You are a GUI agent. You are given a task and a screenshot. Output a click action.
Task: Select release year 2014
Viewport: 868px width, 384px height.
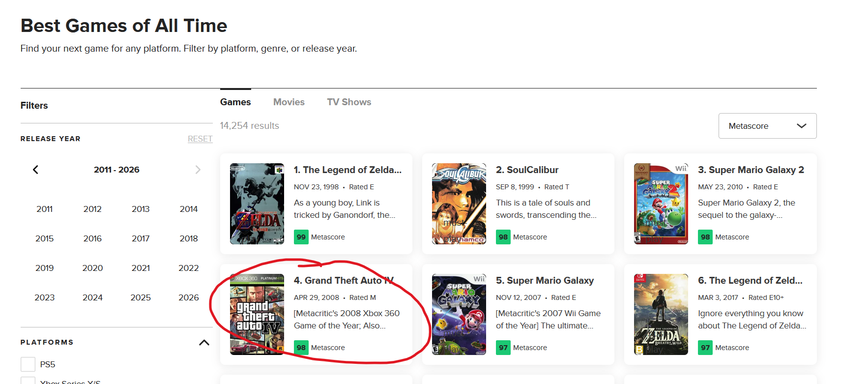[x=189, y=209]
